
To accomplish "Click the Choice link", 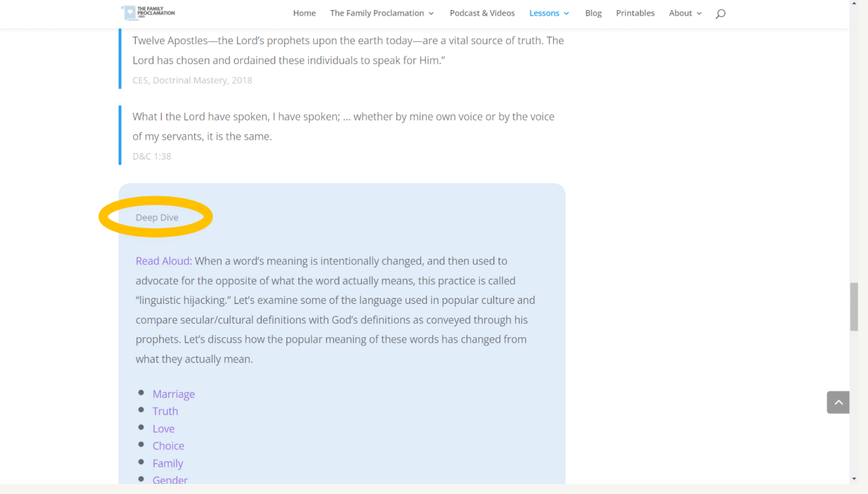I will (x=168, y=446).
